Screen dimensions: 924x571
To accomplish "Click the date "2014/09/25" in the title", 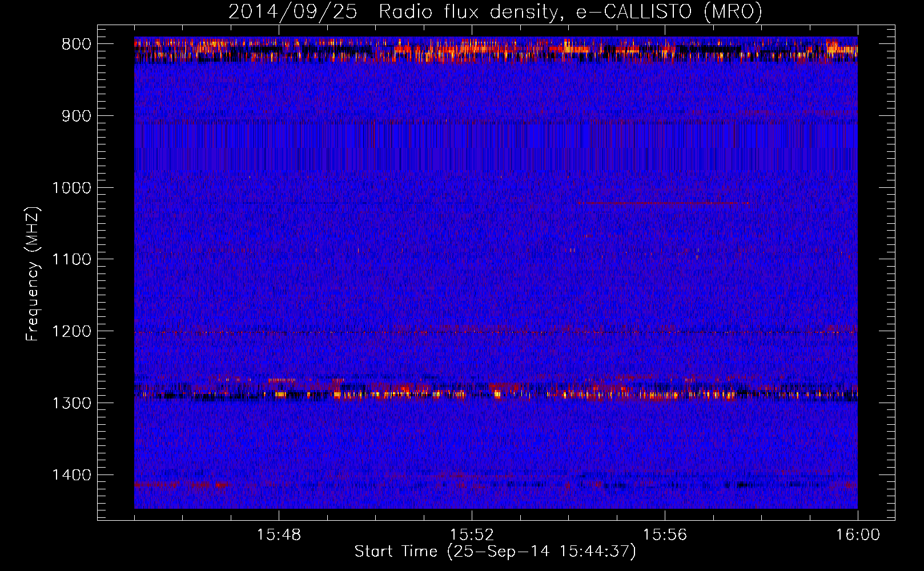I will point(293,11).
